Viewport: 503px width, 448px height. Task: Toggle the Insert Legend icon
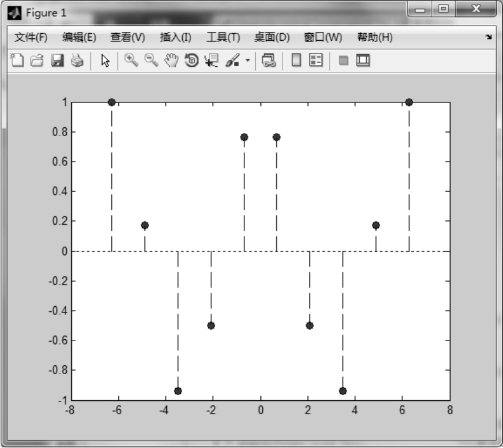point(316,60)
